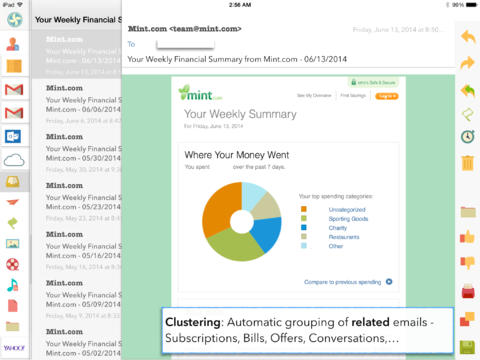Click the orange Log in button

tap(387, 96)
